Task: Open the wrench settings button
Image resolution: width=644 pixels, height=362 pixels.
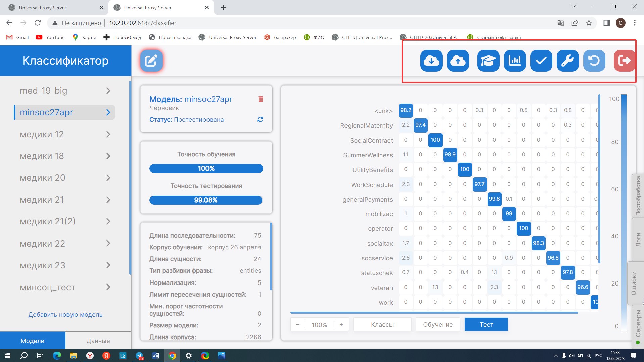Action: [567, 61]
